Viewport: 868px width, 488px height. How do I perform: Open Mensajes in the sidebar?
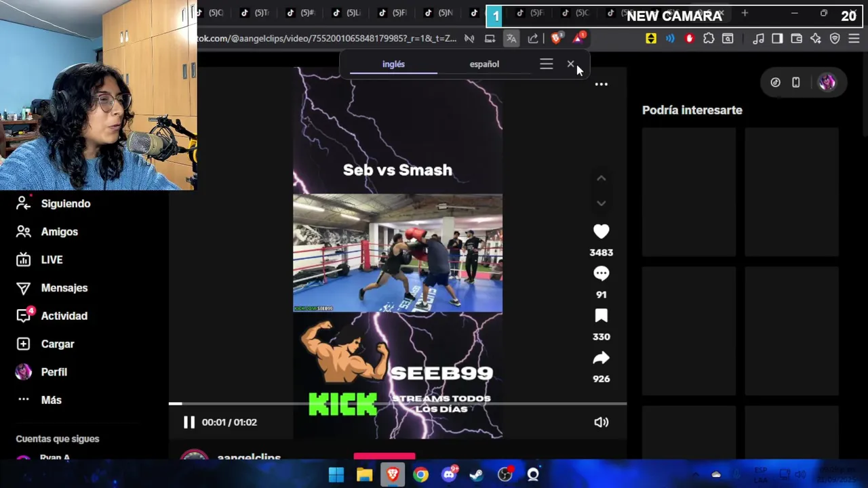[x=64, y=288]
